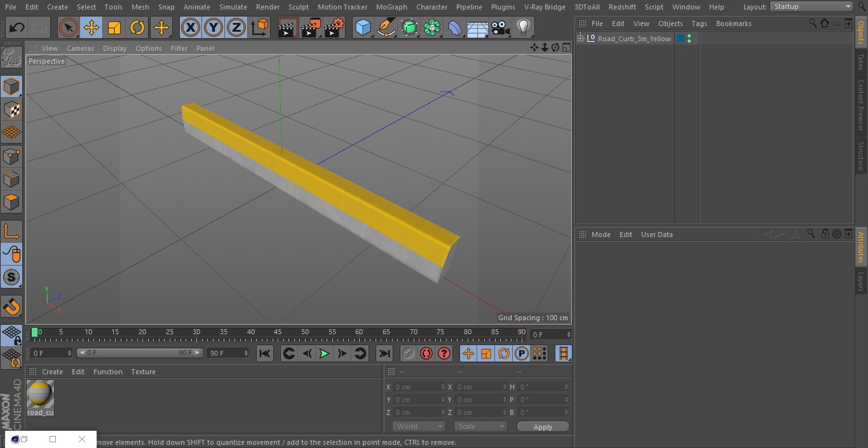Add a Camera object
The width and height of the screenshot is (868, 448).
[x=501, y=28]
